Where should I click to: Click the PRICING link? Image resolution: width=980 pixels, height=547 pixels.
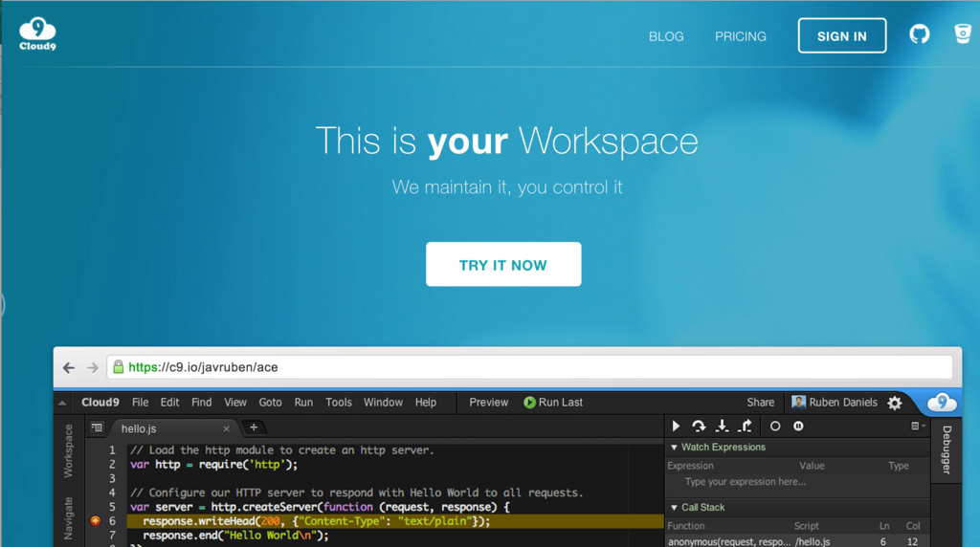coord(741,37)
